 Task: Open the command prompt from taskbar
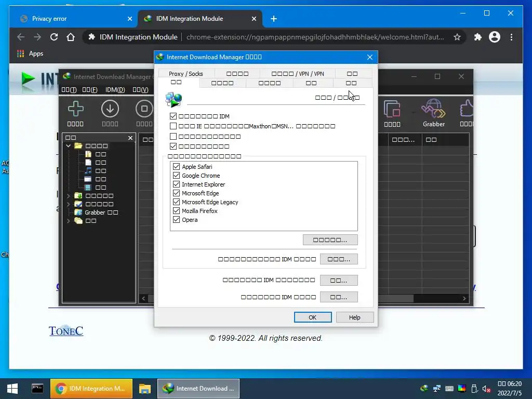tap(37, 389)
